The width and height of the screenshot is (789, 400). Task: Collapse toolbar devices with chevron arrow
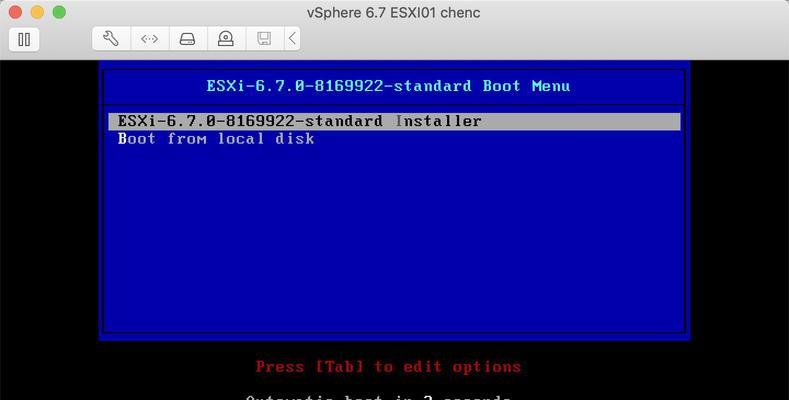click(292, 39)
